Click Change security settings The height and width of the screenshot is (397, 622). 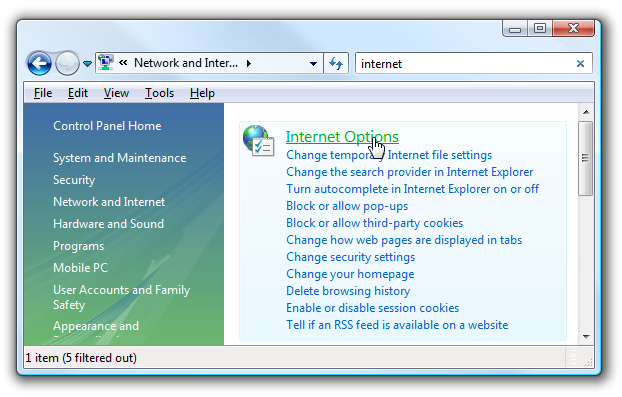coord(350,257)
